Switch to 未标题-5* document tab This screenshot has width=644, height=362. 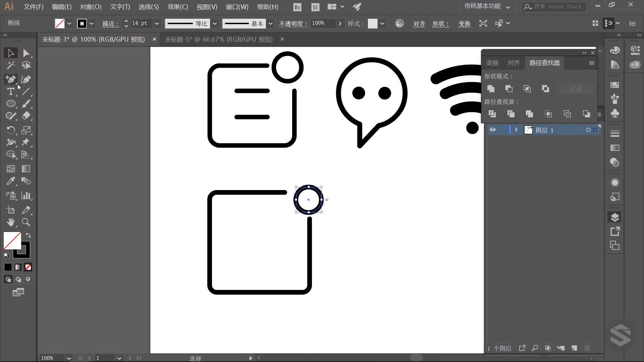point(219,39)
